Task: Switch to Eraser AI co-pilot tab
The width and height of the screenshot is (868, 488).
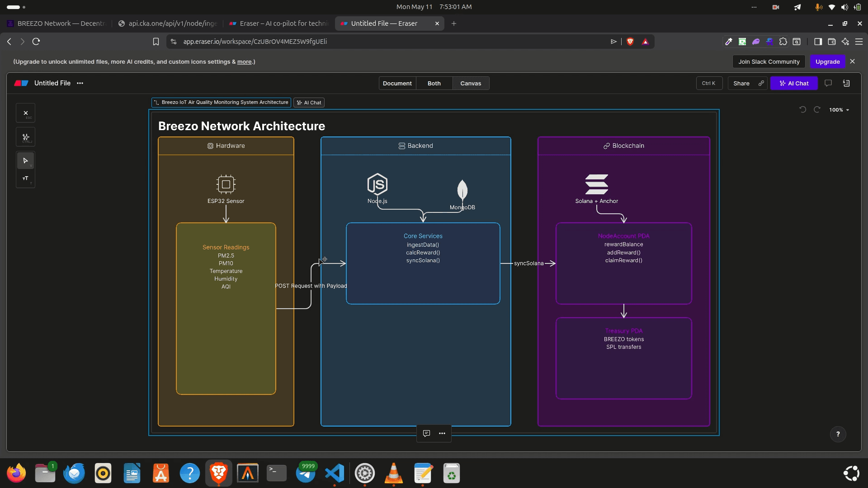Action: click(279, 23)
